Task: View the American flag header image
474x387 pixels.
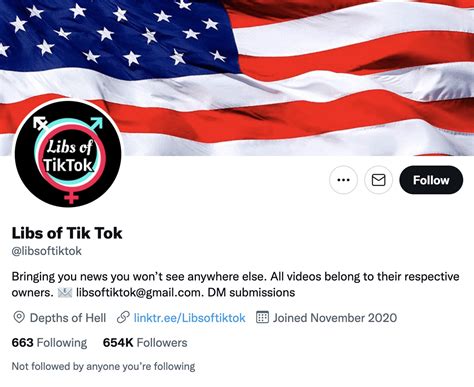Action: tap(237, 78)
